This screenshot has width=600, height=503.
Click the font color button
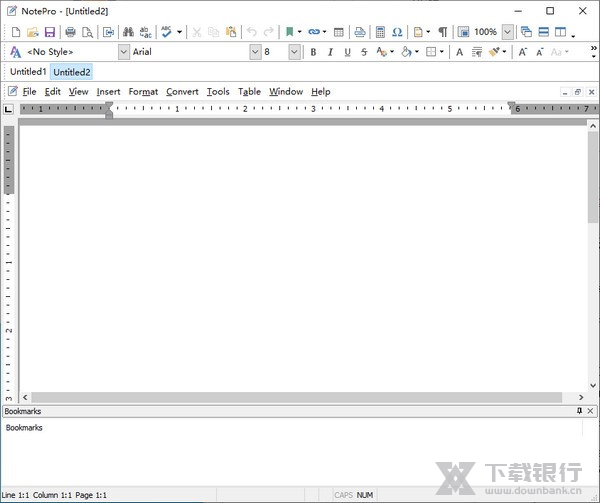click(382, 52)
